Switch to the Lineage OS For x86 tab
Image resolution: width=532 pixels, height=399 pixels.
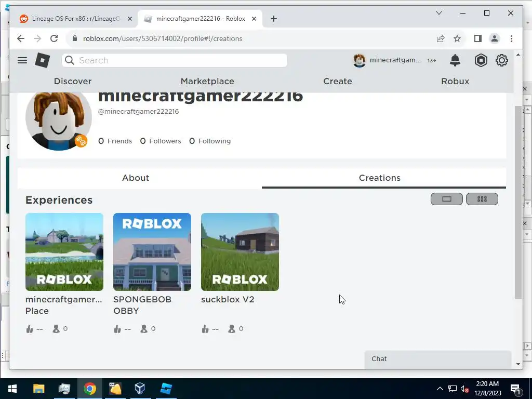tap(75, 19)
